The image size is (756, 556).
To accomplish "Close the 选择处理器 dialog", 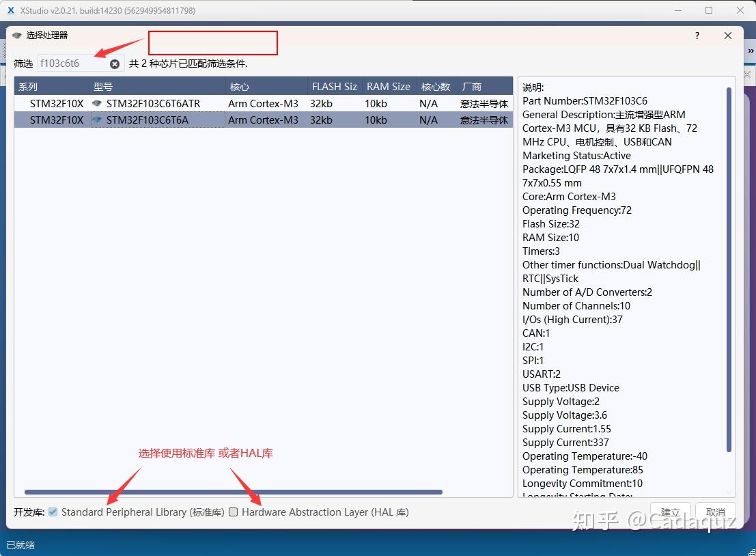I will [728, 36].
